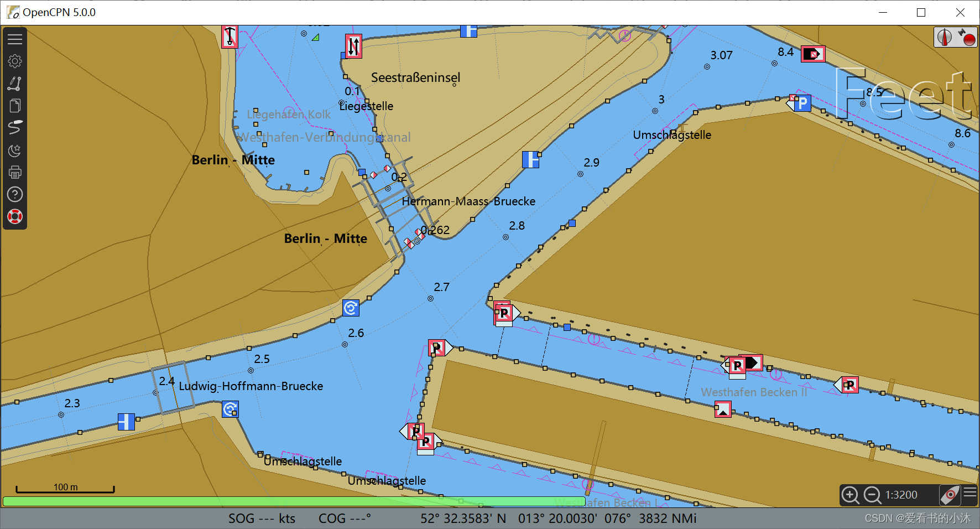
Task: Select the Create Route tool
Action: click(x=15, y=84)
